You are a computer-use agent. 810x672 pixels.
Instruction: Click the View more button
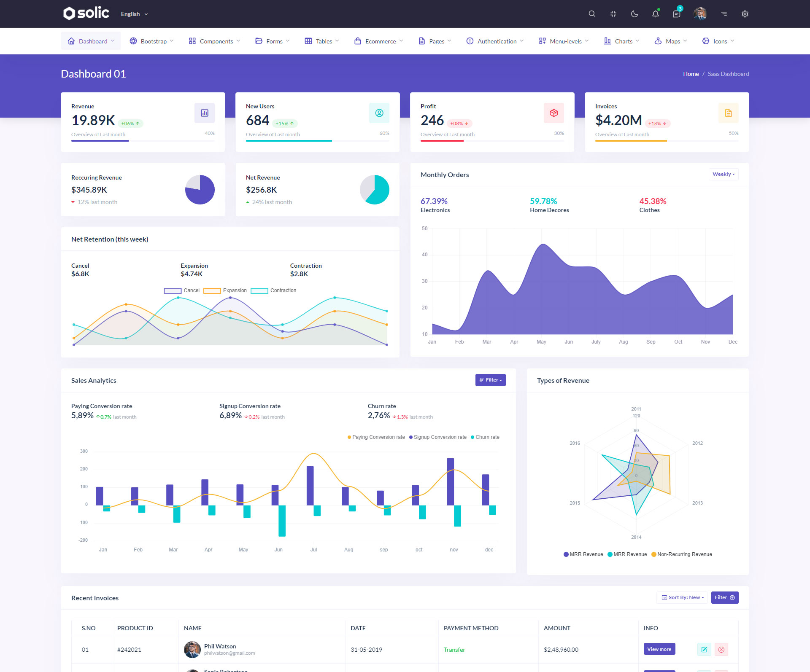tap(659, 649)
